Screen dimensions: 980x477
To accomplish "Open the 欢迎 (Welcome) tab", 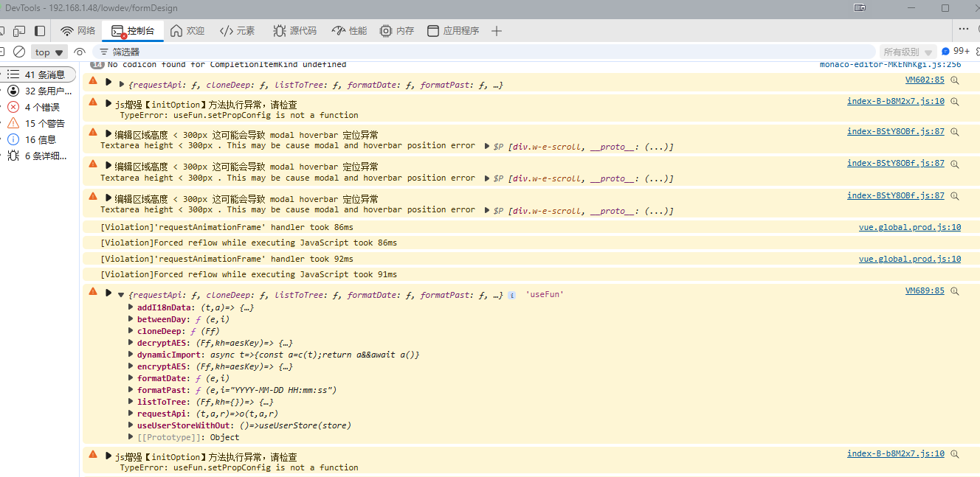I will pyautogui.click(x=187, y=31).
